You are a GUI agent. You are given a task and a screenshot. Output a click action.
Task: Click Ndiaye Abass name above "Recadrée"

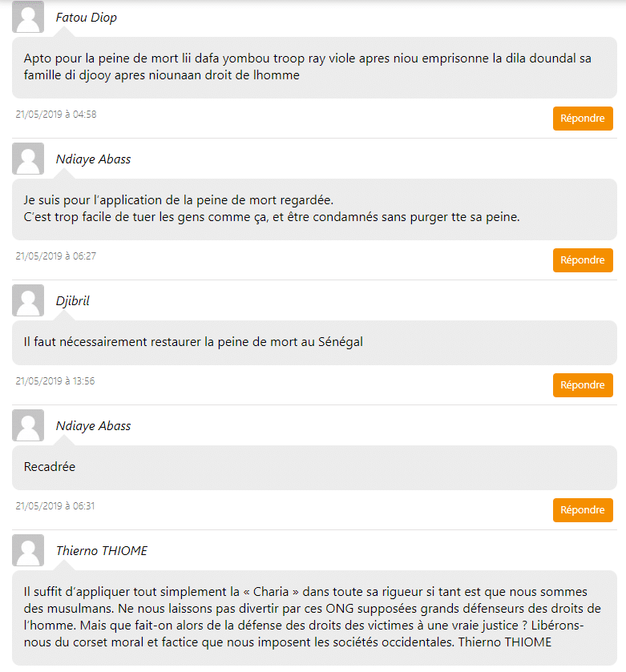pos(93,426)
